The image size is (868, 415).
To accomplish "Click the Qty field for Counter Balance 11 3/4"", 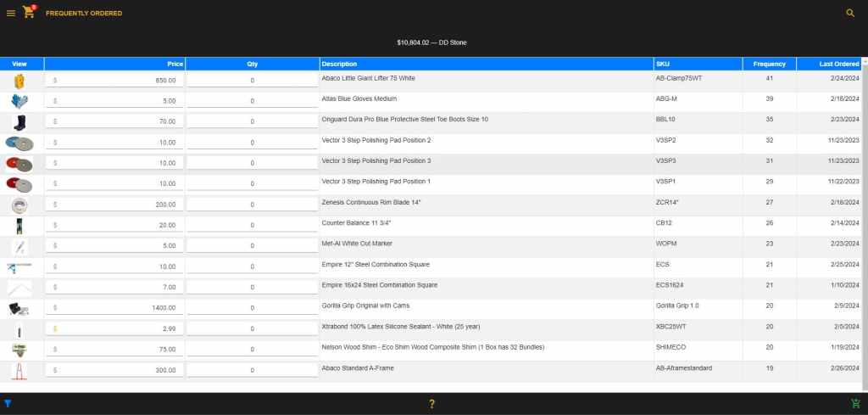I will click(252, 225).
